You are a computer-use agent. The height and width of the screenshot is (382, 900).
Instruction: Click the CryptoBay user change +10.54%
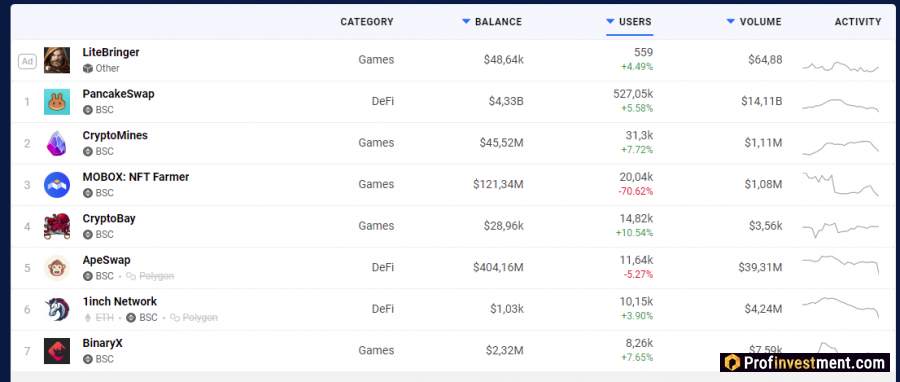pyautogui.click(x=634, y=233)
